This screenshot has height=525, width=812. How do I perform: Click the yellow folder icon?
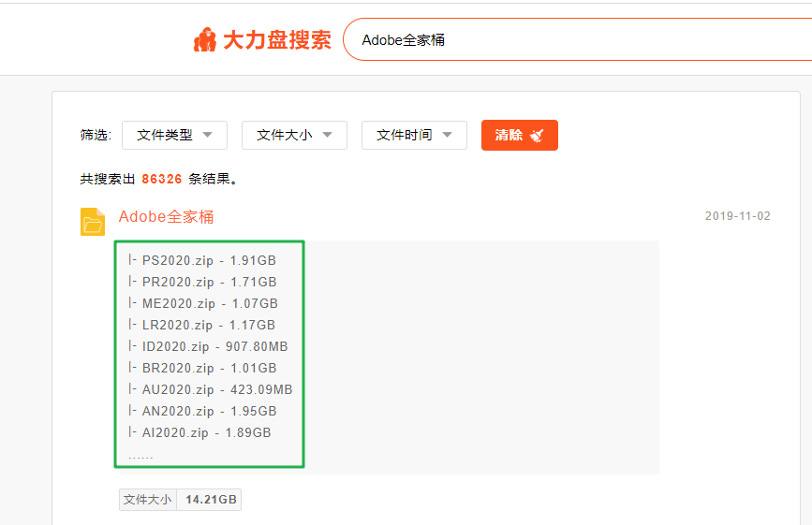[x=93, y=222]
